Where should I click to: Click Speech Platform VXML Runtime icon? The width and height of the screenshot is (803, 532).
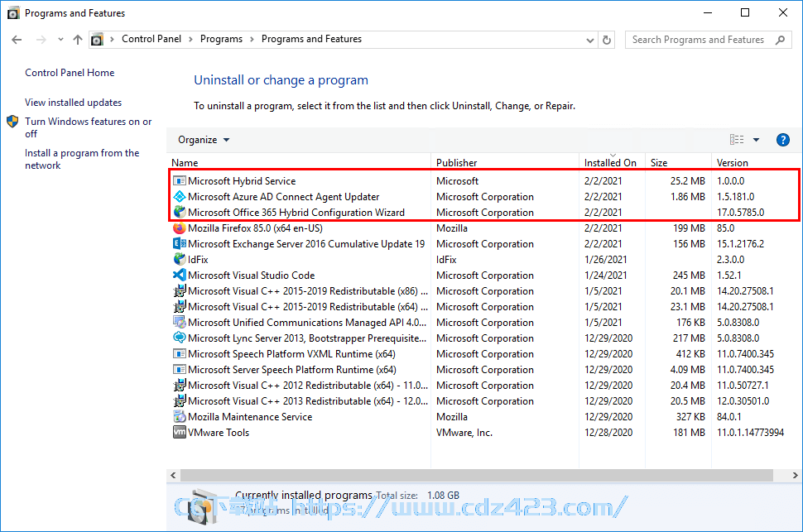pyautogui.click(x=180, y=354)
